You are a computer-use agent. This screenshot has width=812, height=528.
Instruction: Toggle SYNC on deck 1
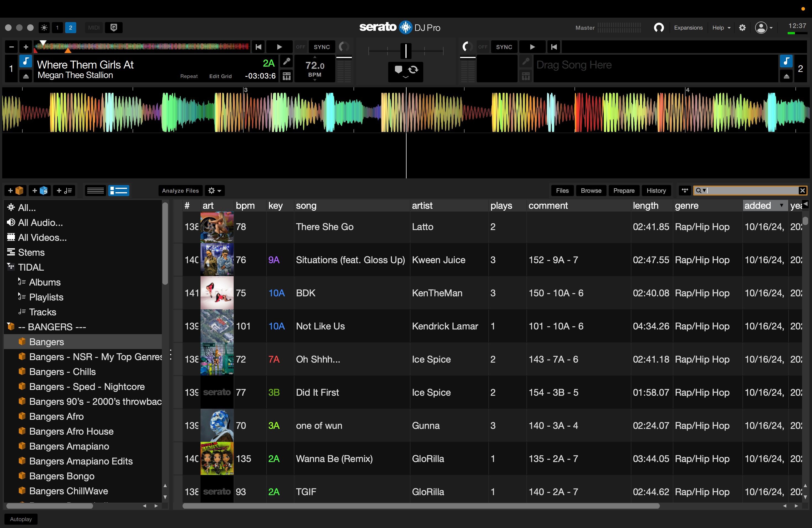[x=321, y=47]
